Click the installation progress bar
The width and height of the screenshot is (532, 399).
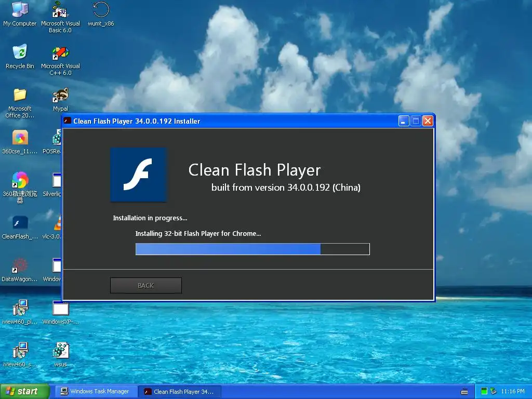pos(252,249)
